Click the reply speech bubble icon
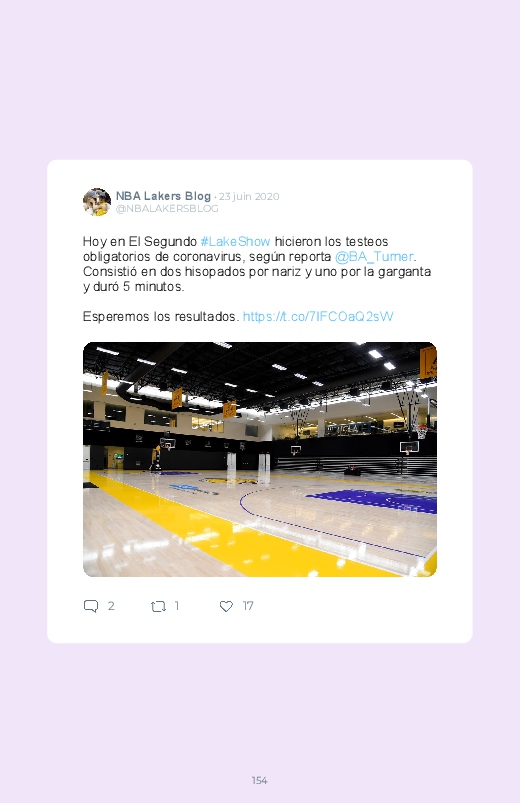Screen dimensions: 520x803 91,606
